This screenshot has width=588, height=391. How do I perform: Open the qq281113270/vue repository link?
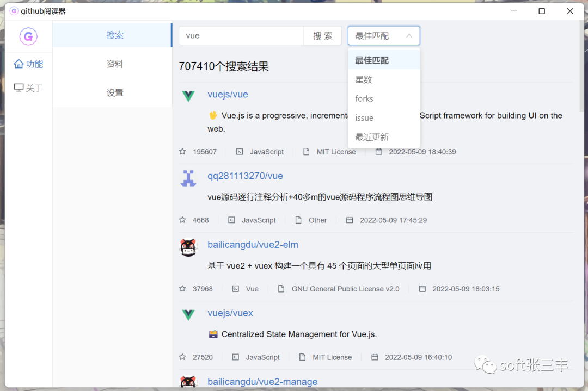(x=245, y=176)
